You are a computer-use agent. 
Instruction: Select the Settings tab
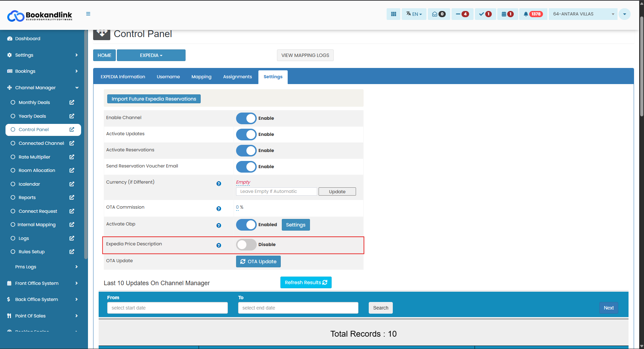[273, 77]
